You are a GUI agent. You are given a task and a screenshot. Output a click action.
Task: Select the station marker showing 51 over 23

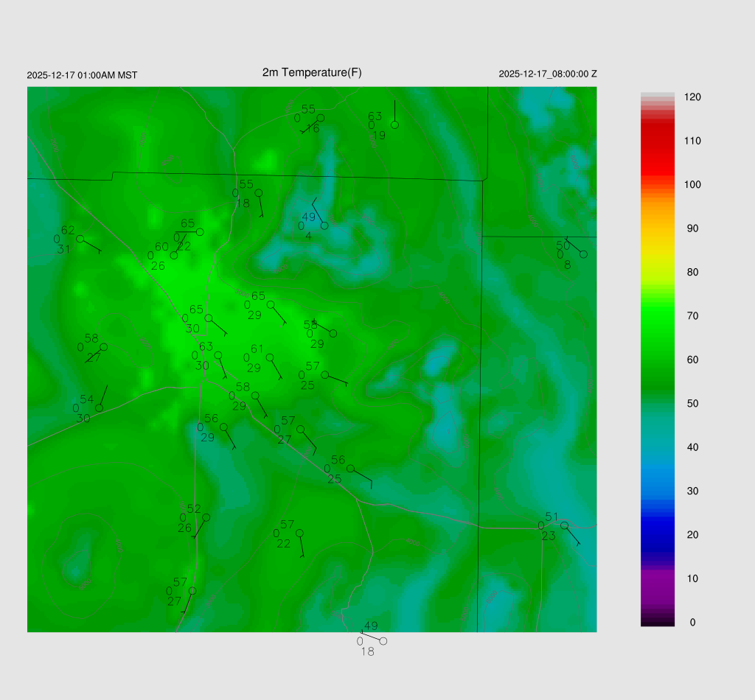564,525
